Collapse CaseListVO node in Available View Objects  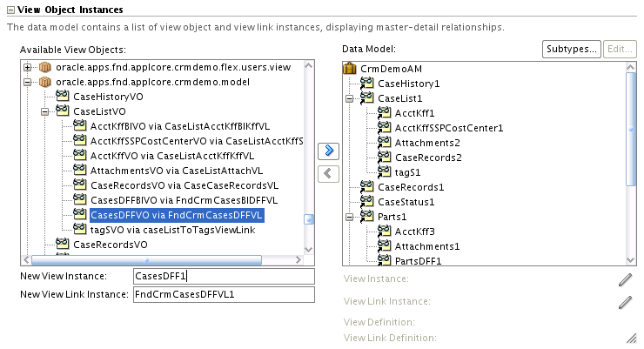click(x=44, y=111)
